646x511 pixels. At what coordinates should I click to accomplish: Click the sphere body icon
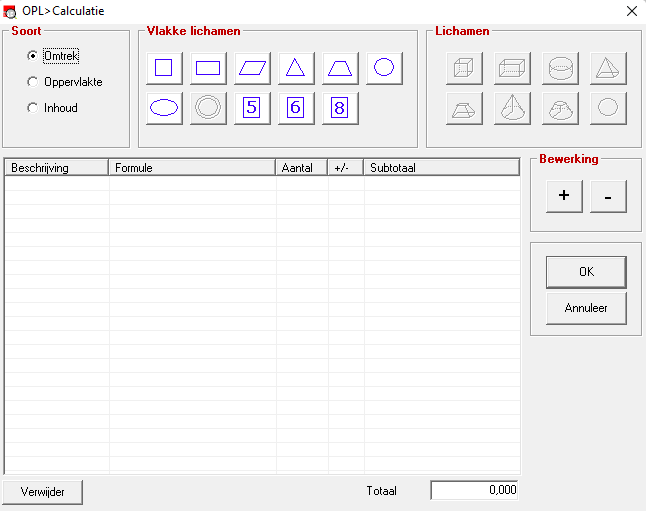tap(609, 108)
